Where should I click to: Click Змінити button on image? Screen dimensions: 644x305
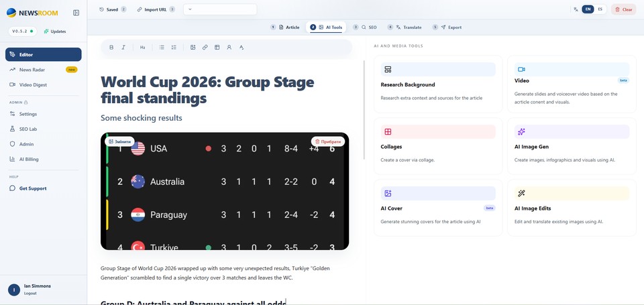coord(120,141)
